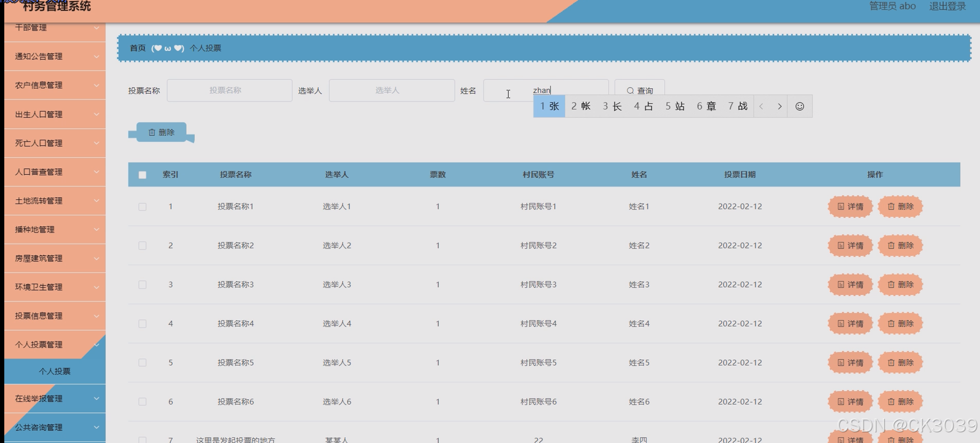Go to previous IME candidate page
Viewport: 980px width, 443px height.
(x=762, y=106)
